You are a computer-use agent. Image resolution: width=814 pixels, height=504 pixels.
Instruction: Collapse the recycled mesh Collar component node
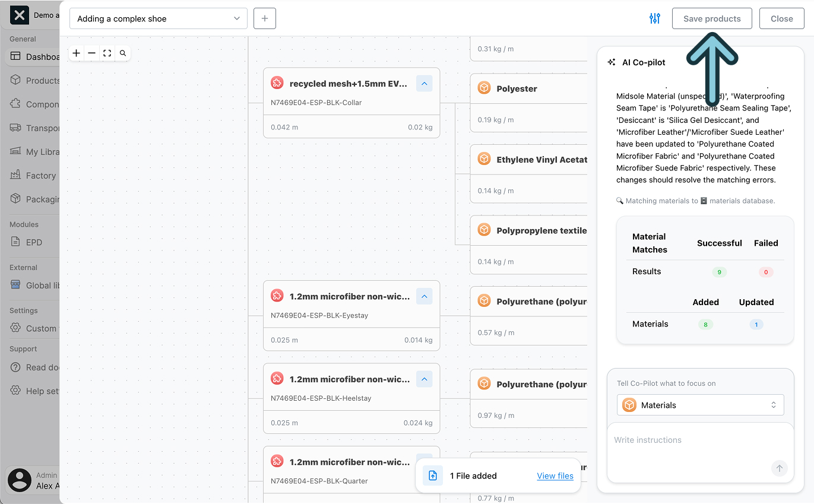pos(424,84)
